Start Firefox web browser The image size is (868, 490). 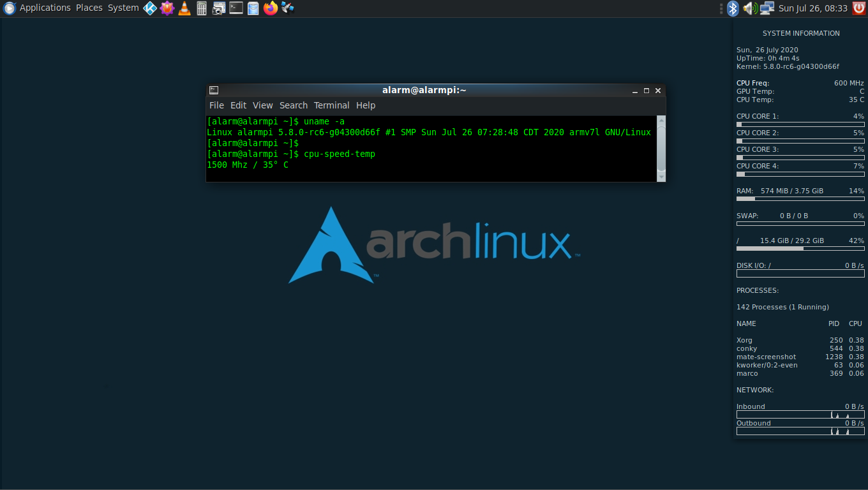pos(270,8)
